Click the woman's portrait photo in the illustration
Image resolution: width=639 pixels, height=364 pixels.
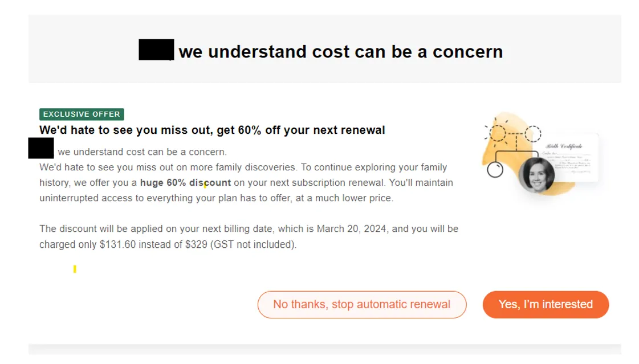point(536,174)
